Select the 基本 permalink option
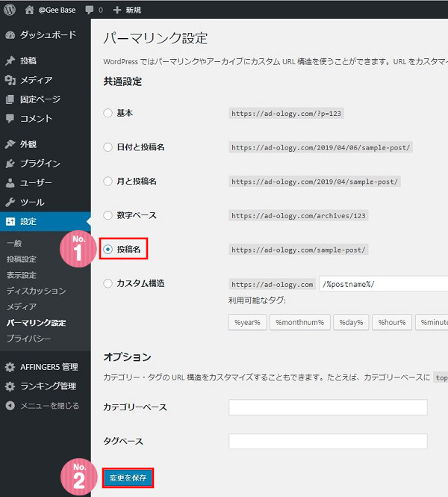This screenshot has height=497, width=448. click(108, 113)
